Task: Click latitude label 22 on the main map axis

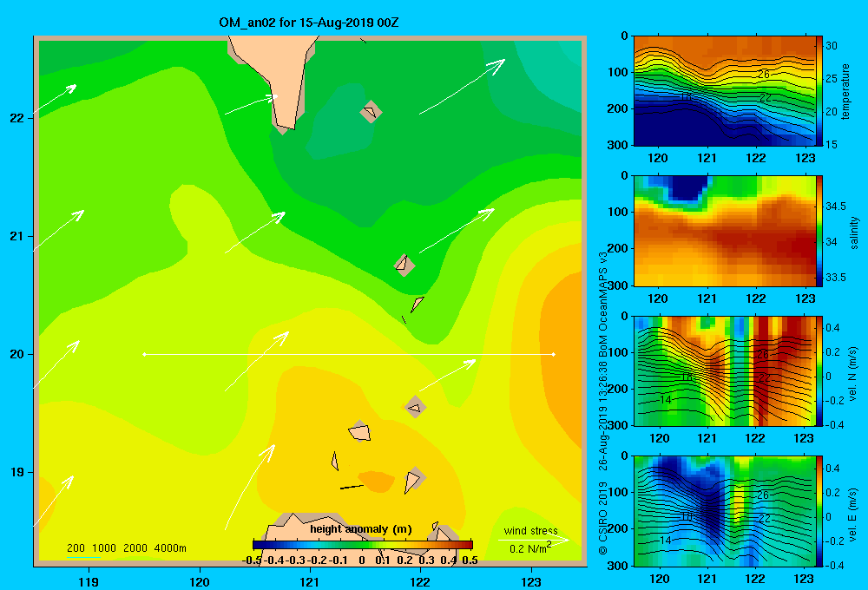Action: point(16,118)
